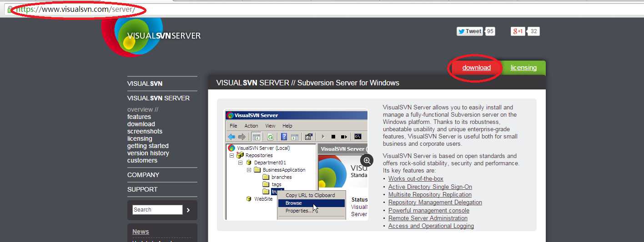
Task: Open the tweet count bubble showing 95
Action: point(490,31)
